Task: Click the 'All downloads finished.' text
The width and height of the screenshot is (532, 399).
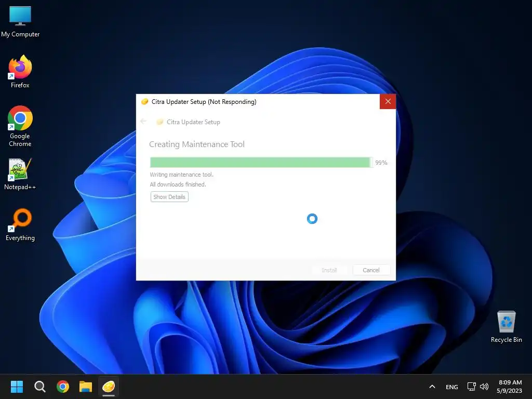Action: (178, 184)
